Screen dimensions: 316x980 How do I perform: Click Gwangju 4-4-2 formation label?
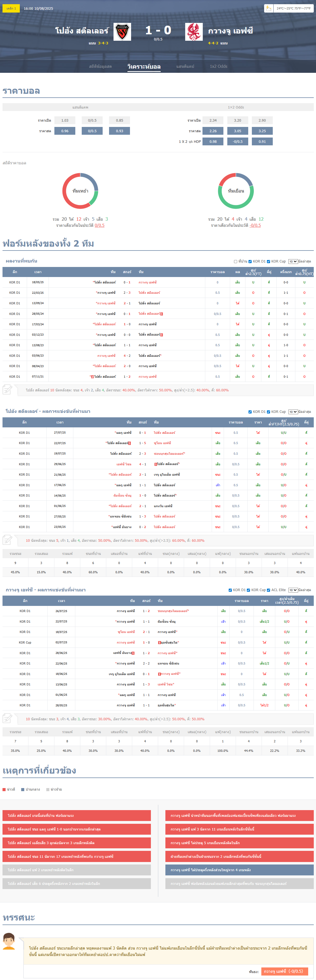pyautogui.click(x=213, y=43)
